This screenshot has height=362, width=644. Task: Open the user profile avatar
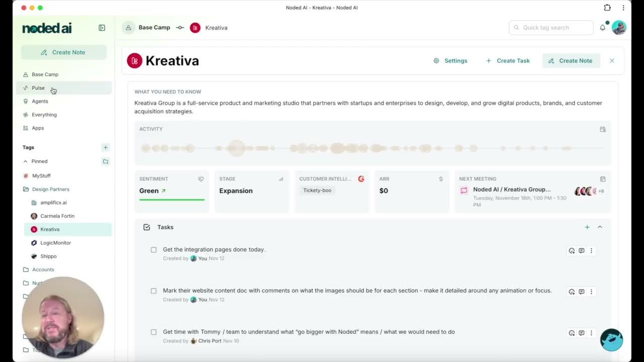click(619, 28)
